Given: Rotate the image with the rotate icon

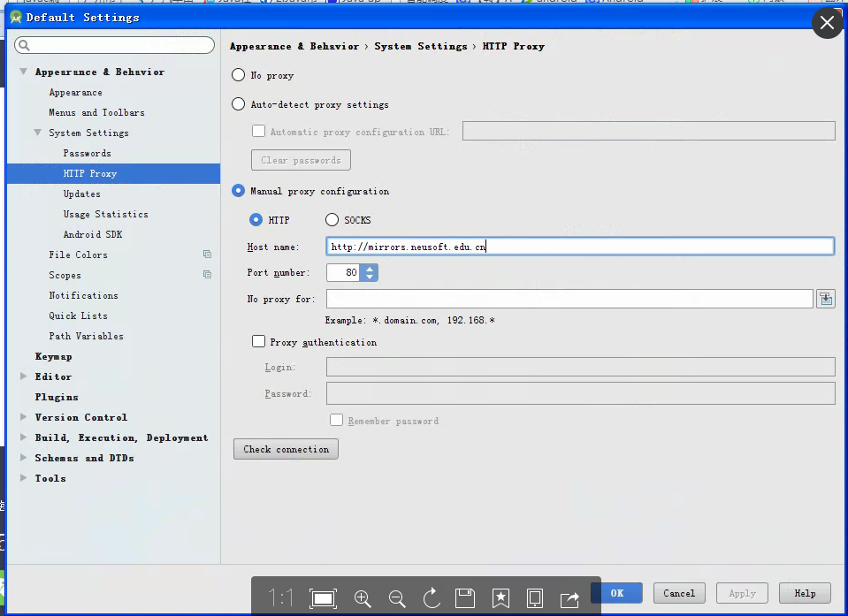Looking at the screenshot, I should (432, 597).
